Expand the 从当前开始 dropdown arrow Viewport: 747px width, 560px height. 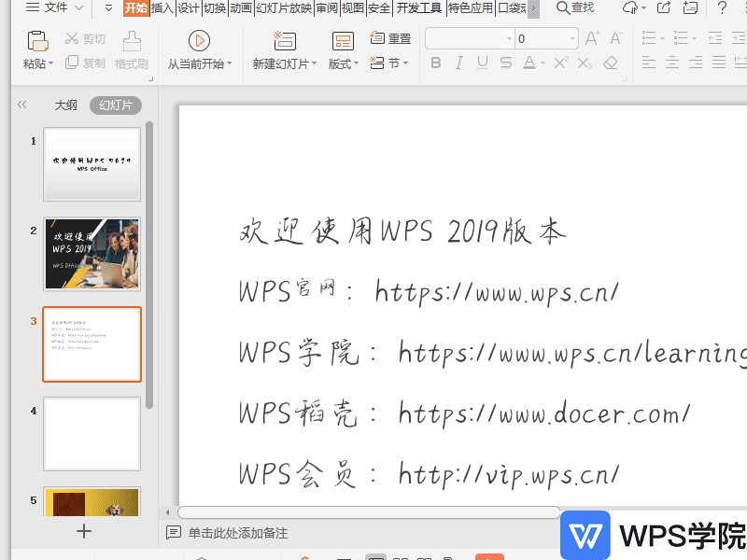tap(229, 63)
